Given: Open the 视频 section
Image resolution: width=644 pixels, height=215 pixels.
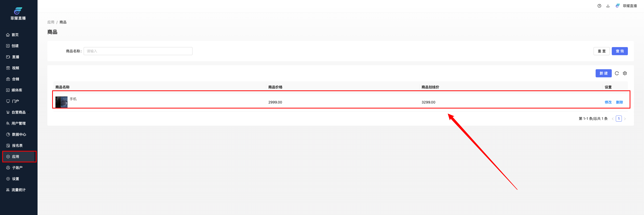Looking at the screenshot, I should click(15, 68).
